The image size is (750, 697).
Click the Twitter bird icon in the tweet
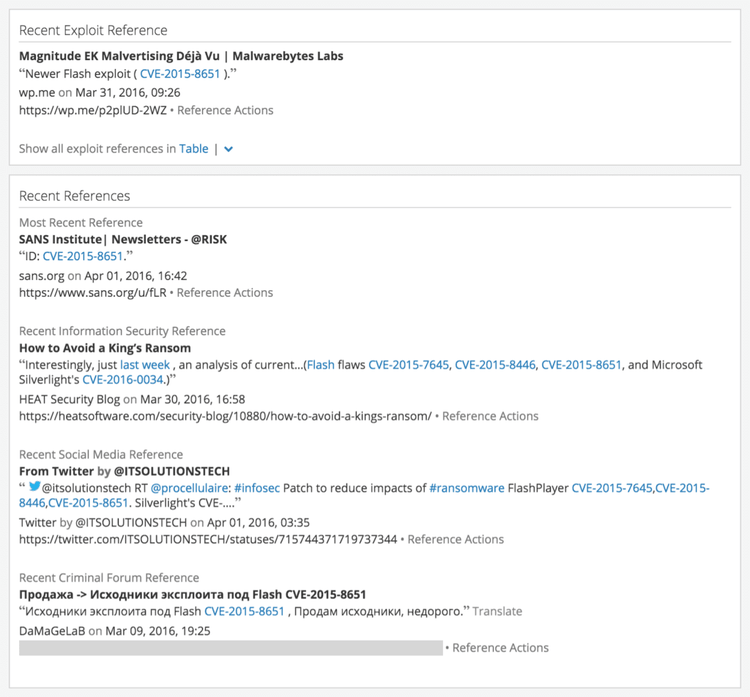pyautogui.click(x=35, y=488)
